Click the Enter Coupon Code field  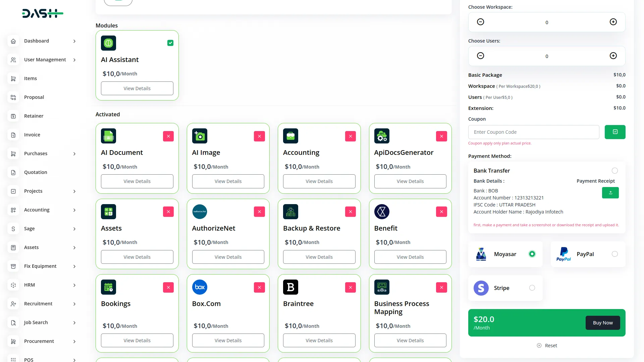[533, 132]
